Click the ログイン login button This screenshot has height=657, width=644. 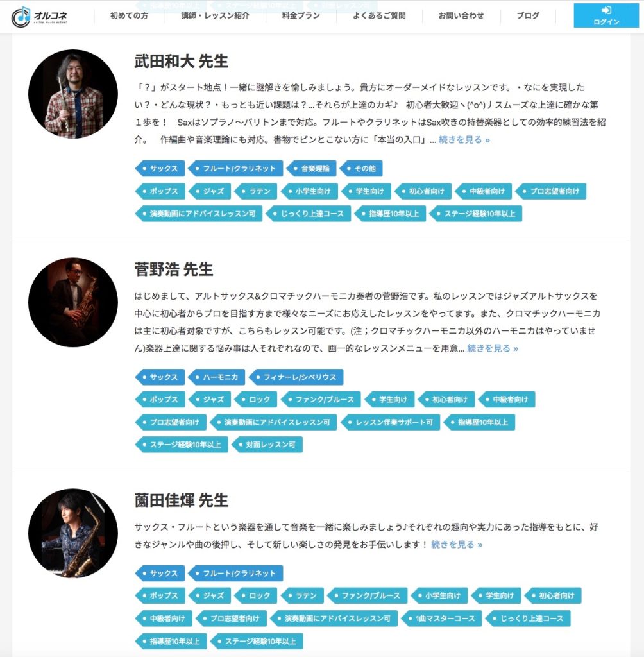click(x=606, y=15)
